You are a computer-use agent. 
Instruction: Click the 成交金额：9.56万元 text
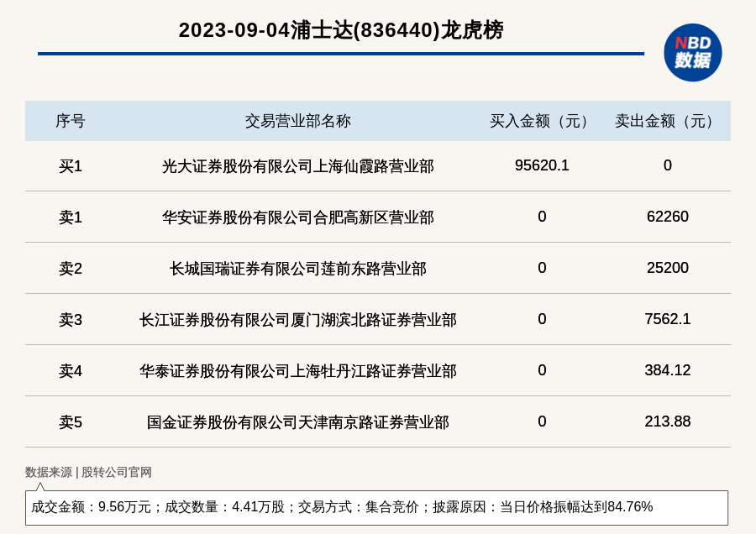(x=91, y=507)
